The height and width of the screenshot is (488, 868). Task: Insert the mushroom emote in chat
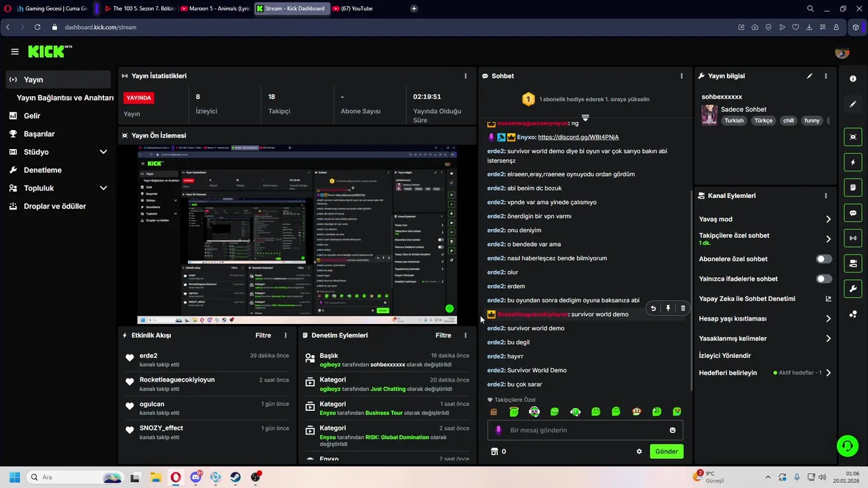pyautogui.click(x=636, y=411)
